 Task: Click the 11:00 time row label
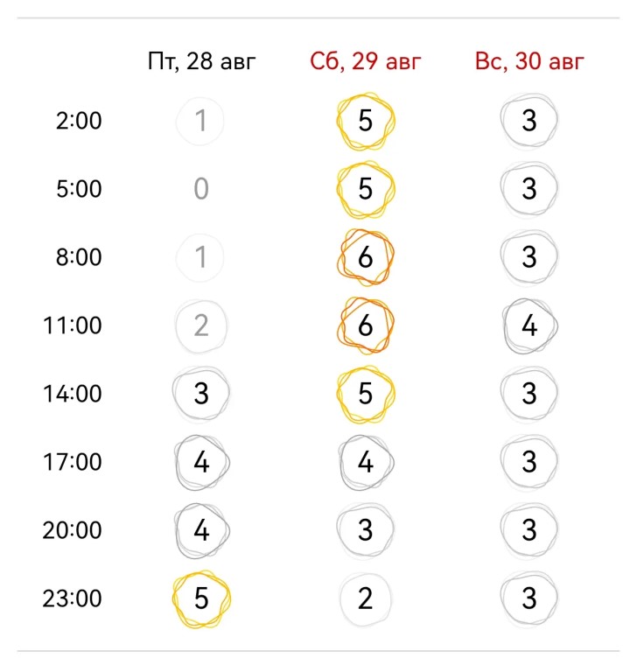(72, 325)
